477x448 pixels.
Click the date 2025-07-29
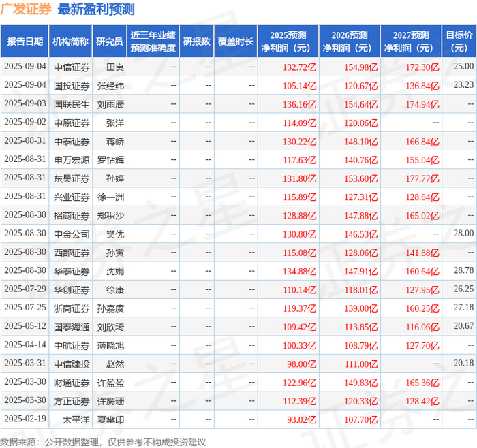(x=25, y=289)
